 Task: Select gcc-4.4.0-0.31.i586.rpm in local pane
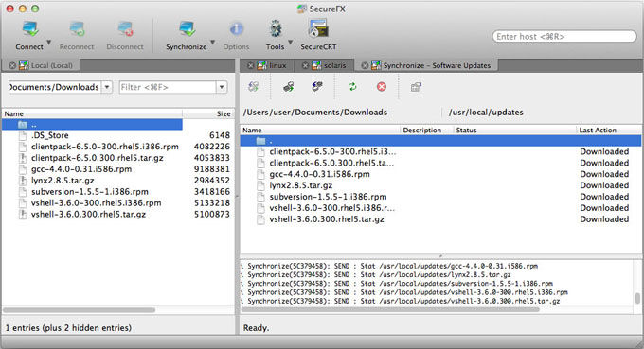[x=117, y=169]
